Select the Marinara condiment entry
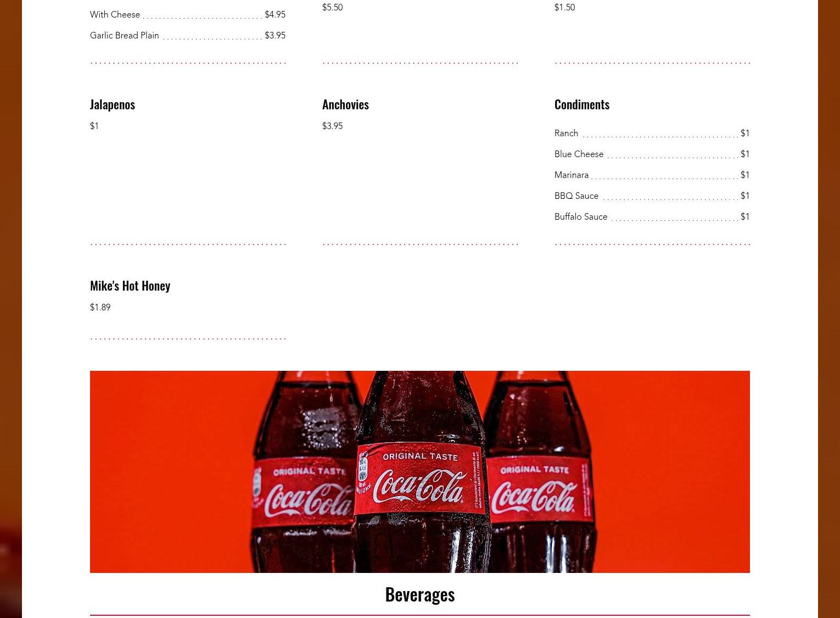 coord(652,175)
